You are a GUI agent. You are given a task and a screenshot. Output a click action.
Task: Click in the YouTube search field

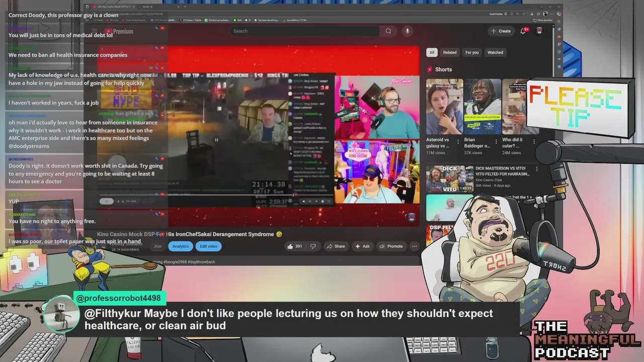point(305,31)
